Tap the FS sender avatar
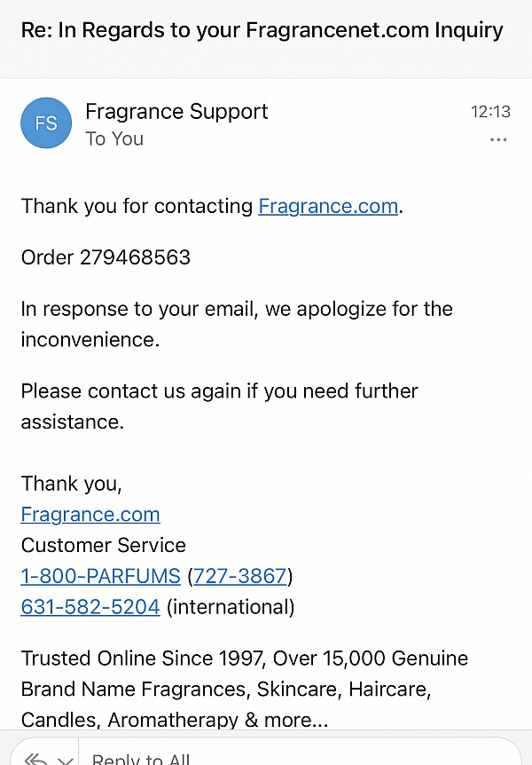This screenshot has height=765, width=532. (x=46, y=123)
